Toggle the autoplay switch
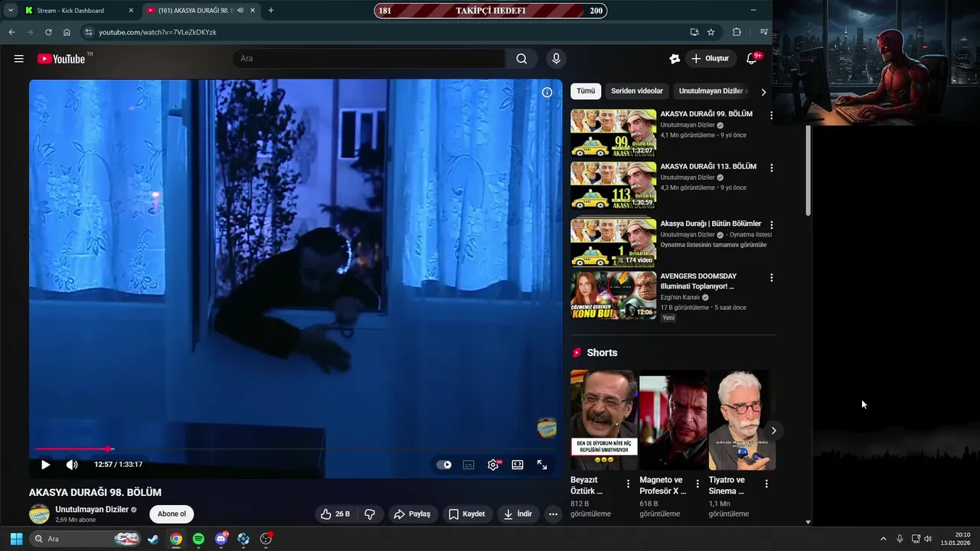The height and width of the screenshot is (551, 980). [x=444, y=465]
